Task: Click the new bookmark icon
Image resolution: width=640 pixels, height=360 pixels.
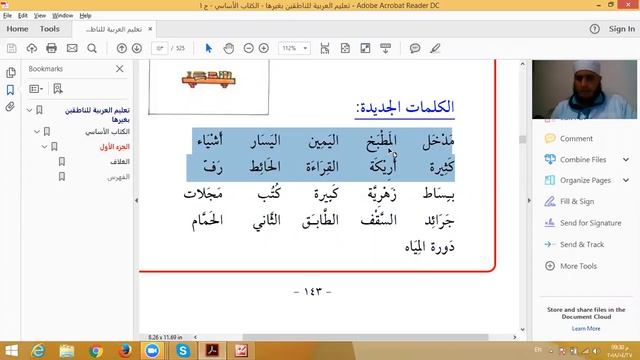Action: click(58, 89)
